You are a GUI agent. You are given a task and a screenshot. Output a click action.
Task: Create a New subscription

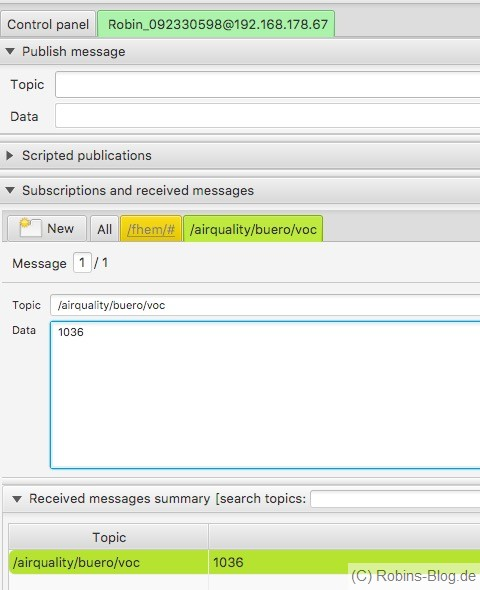coord(47,228)
